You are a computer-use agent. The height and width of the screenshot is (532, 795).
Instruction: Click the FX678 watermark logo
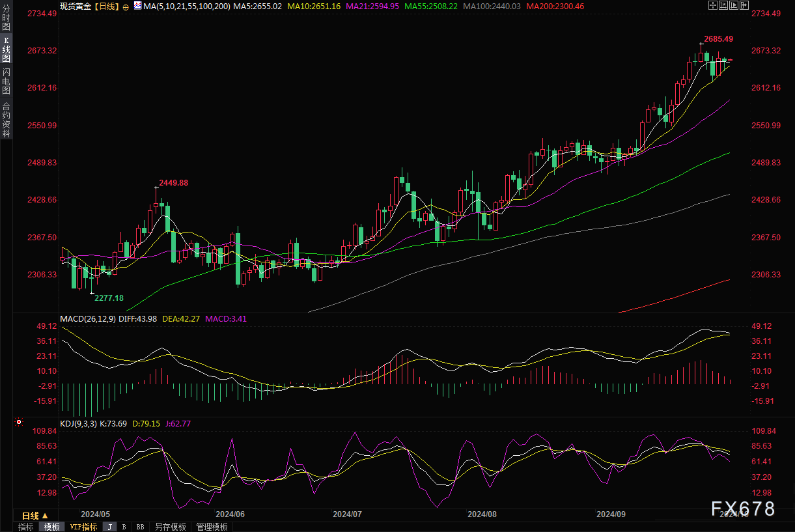743,508
